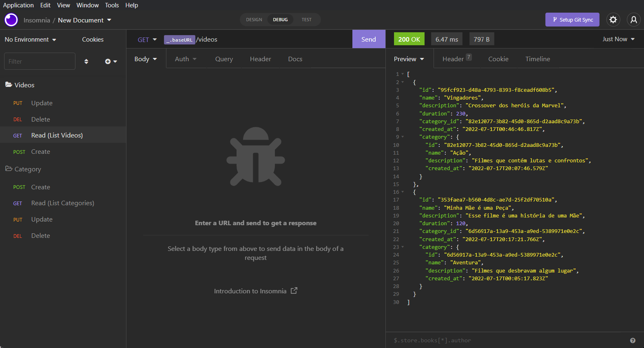Viewport: 644px width, 348px height.
Task: Click the "Vingadores" name value
Action: tap(462, 98)
